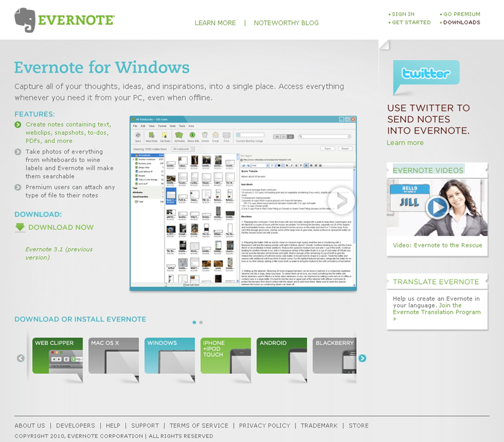The height and width of the screenshot is (442, 504).
Task: Open the Privacy Policy footer link
Action: click(x=264, y=425)
